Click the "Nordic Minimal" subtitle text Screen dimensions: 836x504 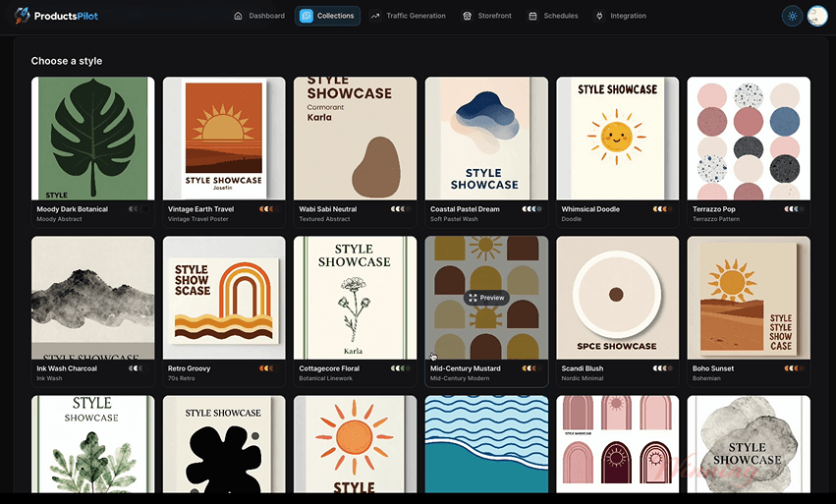coord(583,378)
